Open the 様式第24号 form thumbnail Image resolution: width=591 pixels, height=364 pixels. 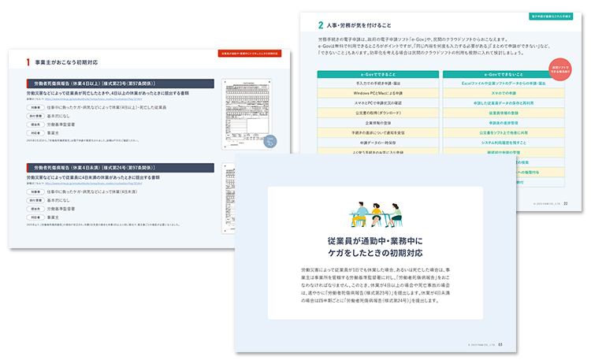[x=229, y=199]
